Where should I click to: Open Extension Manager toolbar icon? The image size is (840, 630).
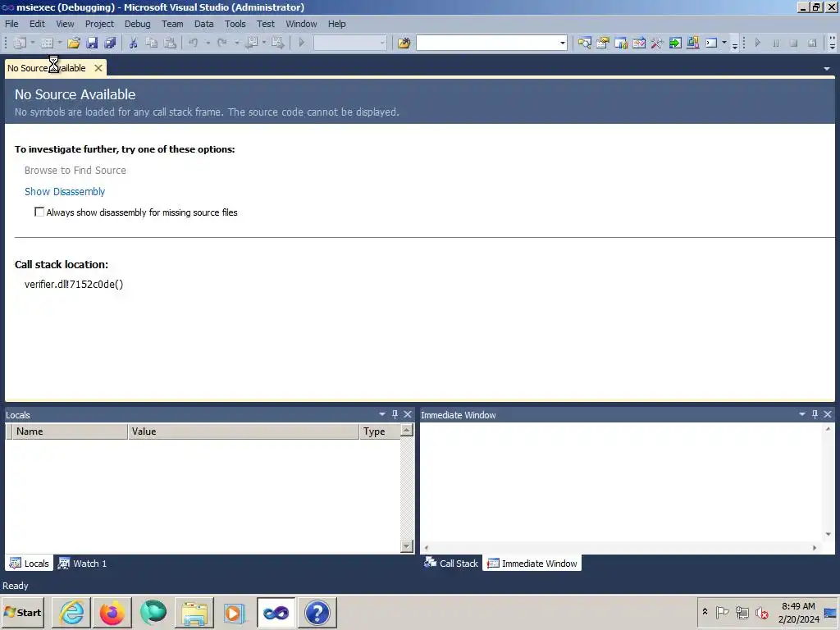(x=693, y=43)
